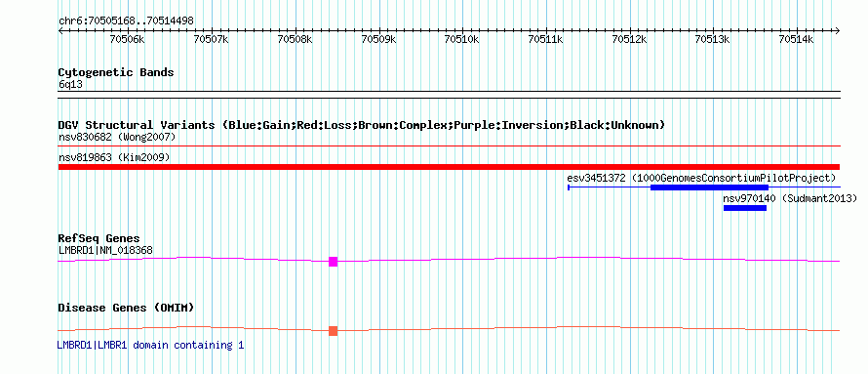Viewport: 868px width, 374px height.
Task: Click the chr6:70505168..70514498 coordinate label
Action: [x=126, y=21]
